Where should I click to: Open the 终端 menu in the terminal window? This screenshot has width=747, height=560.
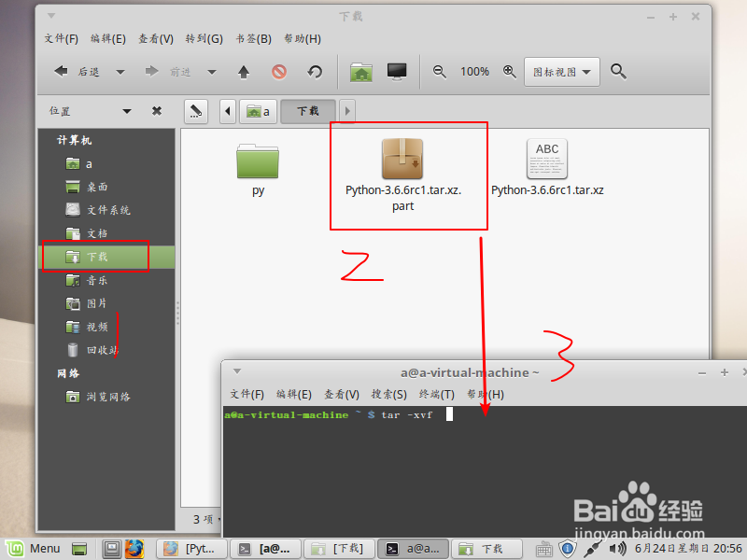point(435,394)
